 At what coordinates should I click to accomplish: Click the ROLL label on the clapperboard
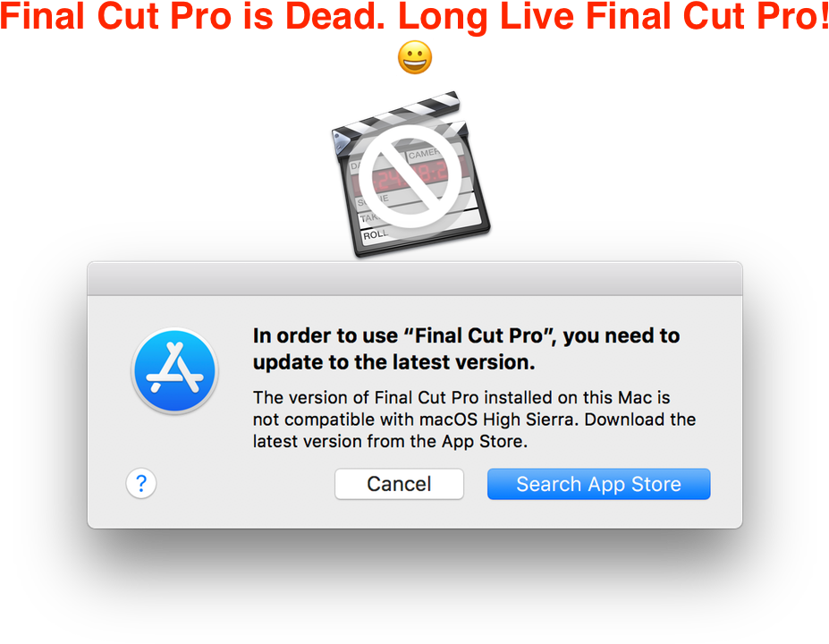tap(376, 234)
